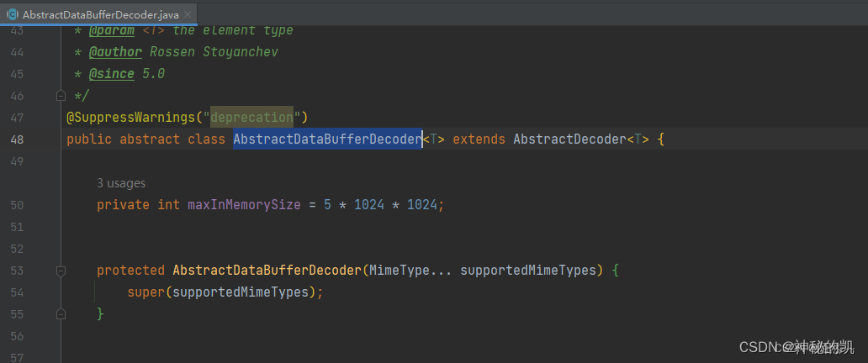Click line number 53 in the gutter

coord(17,271)
